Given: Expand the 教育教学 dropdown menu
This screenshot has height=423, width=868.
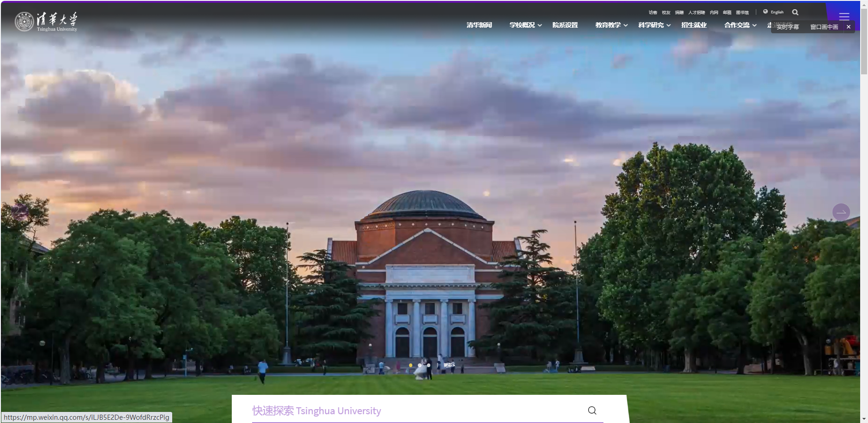Looking at the screenshot, I should click(x=611, y=25).
